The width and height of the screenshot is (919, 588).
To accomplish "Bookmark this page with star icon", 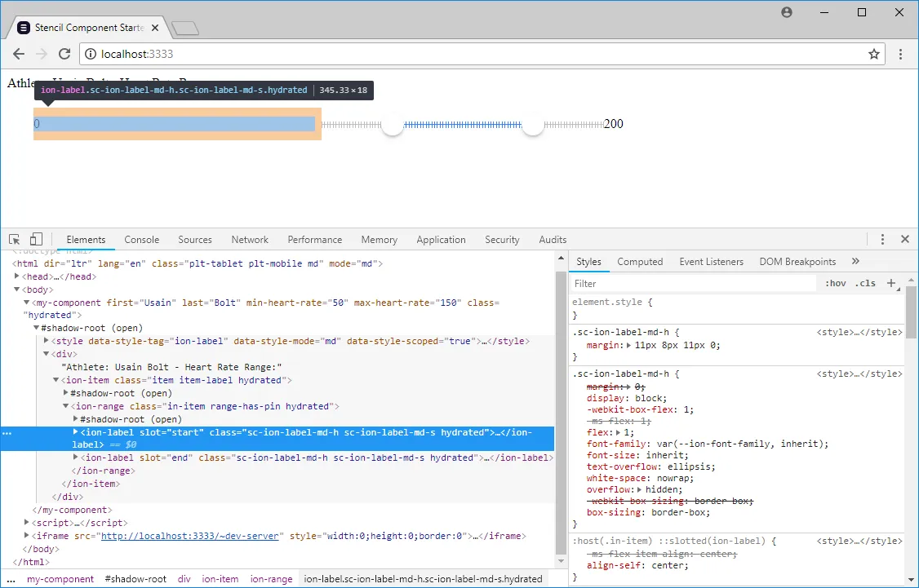I will (874, 54).
